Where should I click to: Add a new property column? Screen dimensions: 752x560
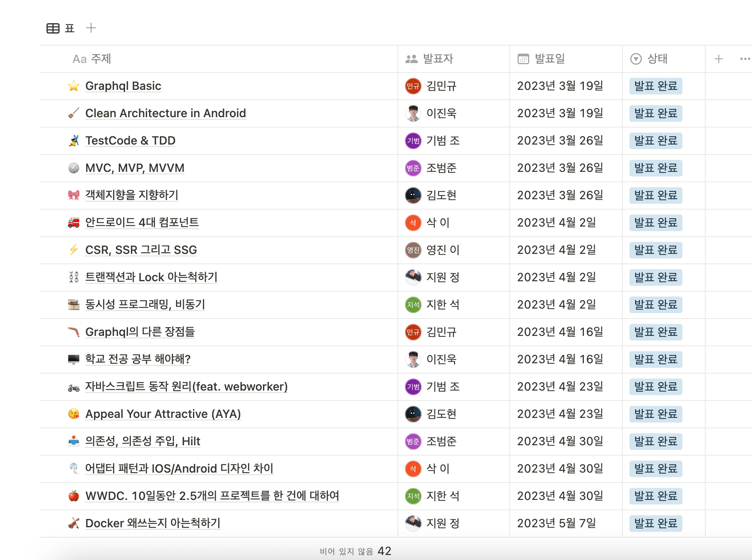[x=719, y=59]
